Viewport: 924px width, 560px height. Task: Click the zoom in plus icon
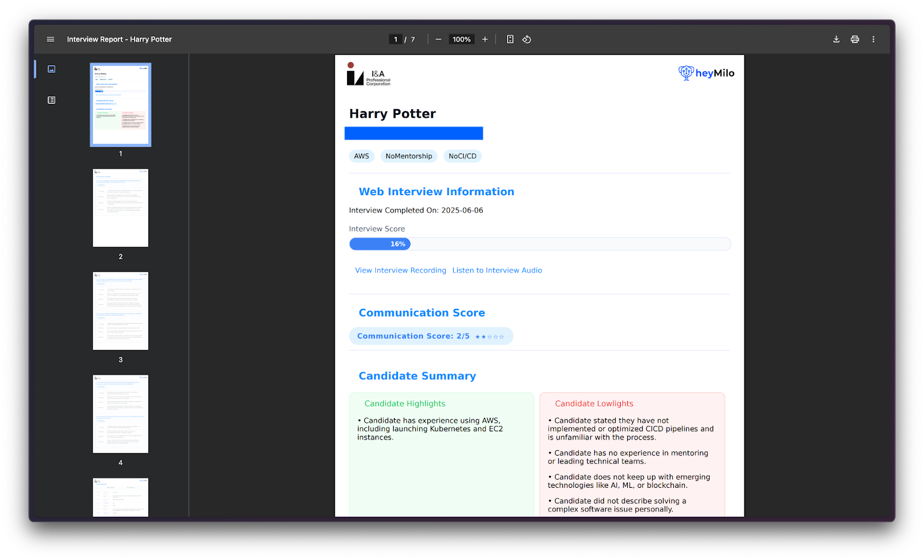pos(485,39)
